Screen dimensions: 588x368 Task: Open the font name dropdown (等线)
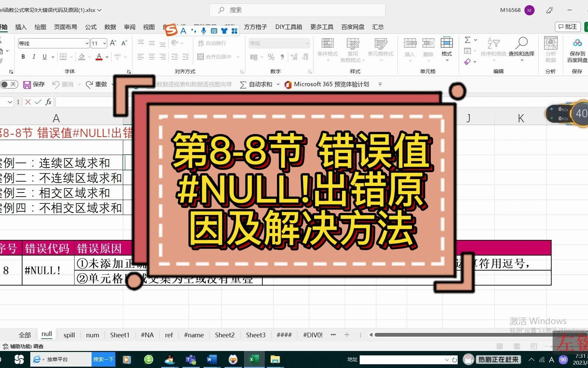(x=87, y=43)
